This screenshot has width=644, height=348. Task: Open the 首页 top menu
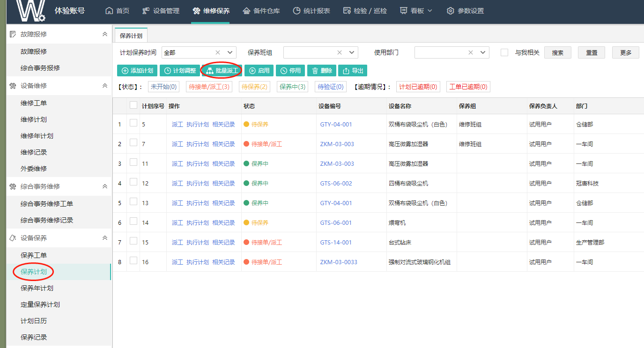point(117,11)
